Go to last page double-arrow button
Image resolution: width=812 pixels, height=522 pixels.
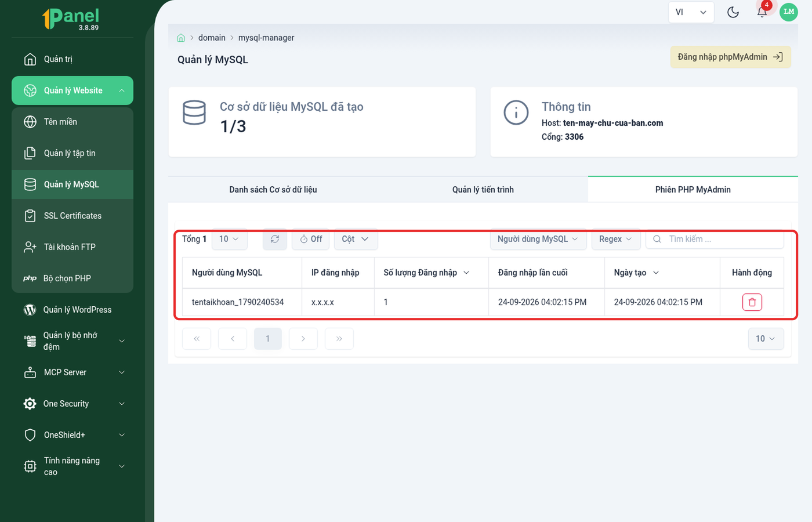[339, 339]
